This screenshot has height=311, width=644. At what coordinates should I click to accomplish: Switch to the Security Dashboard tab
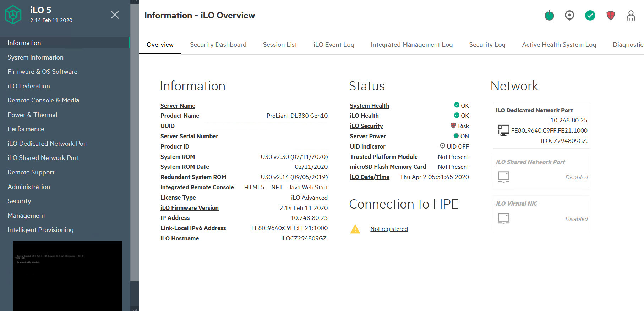tap(218, 45)
